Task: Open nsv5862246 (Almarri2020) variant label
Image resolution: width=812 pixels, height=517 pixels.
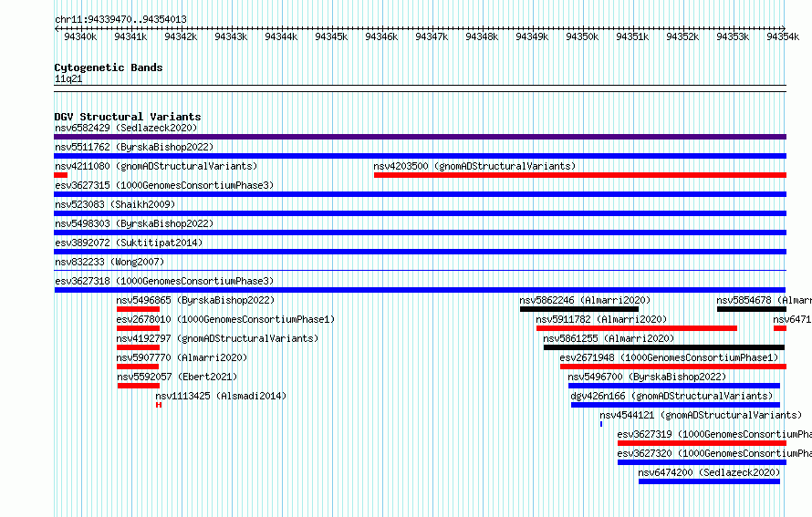Action: (585, 300)
